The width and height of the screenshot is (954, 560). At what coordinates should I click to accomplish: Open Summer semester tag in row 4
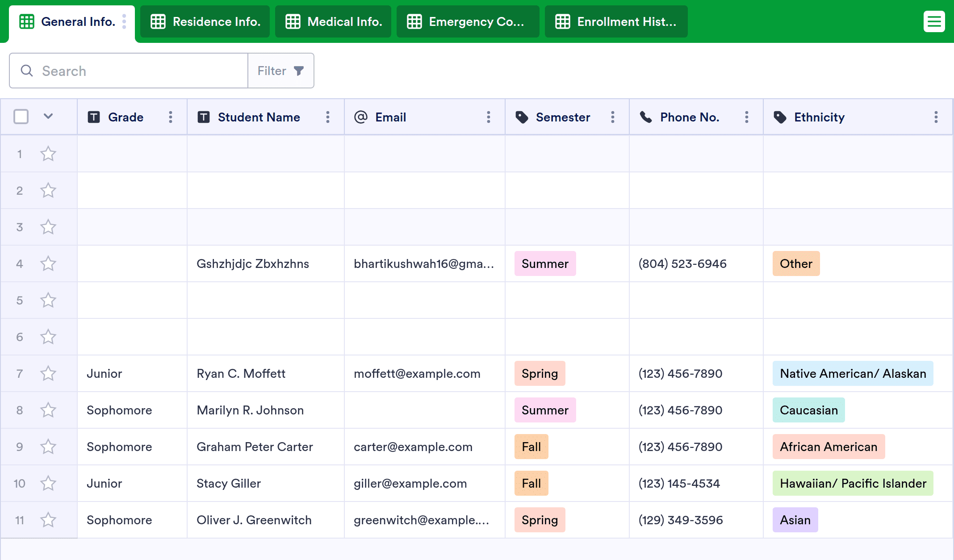[545, 263]
